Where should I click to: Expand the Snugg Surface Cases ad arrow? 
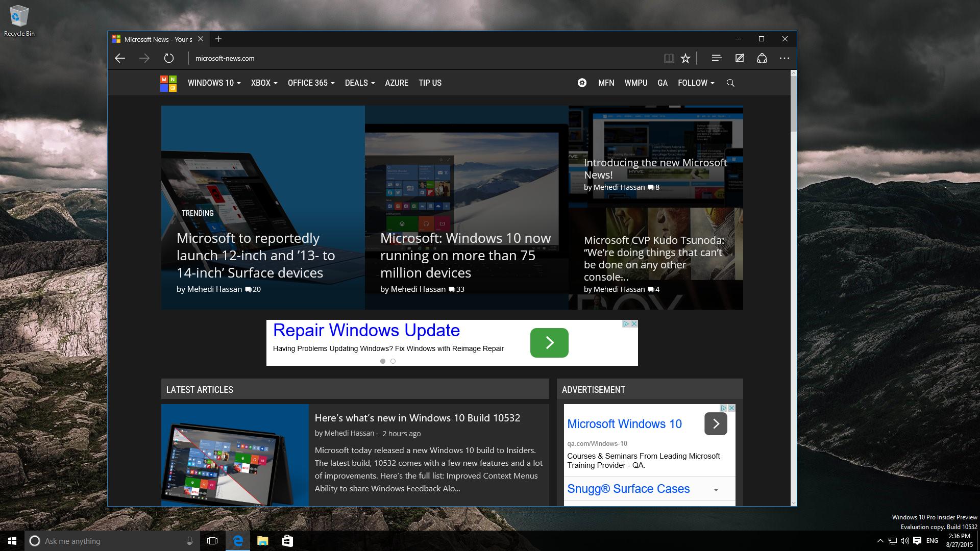click(x=716, y=490)
